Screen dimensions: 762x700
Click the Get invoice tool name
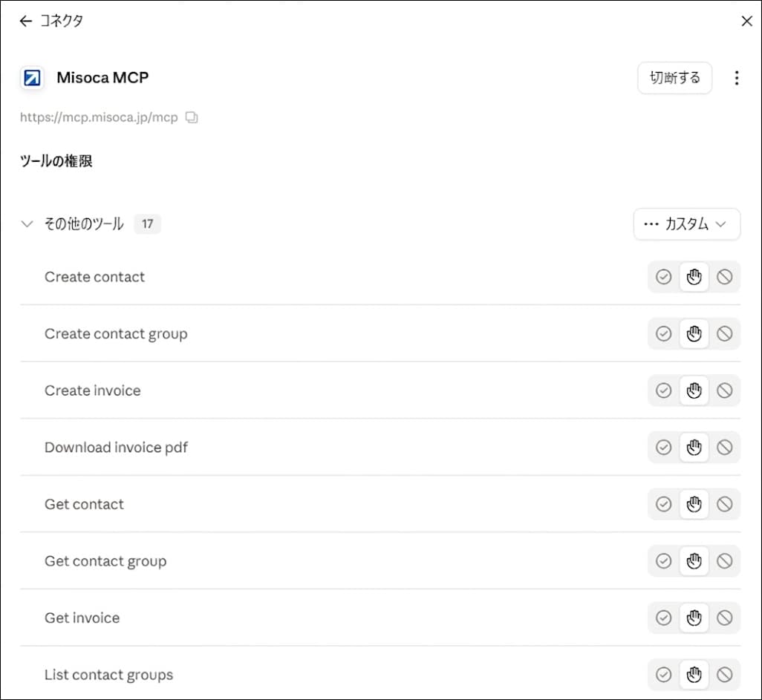[82, 618]
